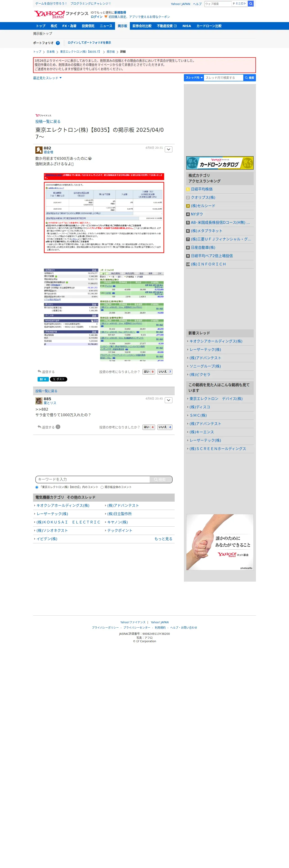Click the ウェブ検索 input field
This screenshot has height=868, width=289.
[218, 4]
